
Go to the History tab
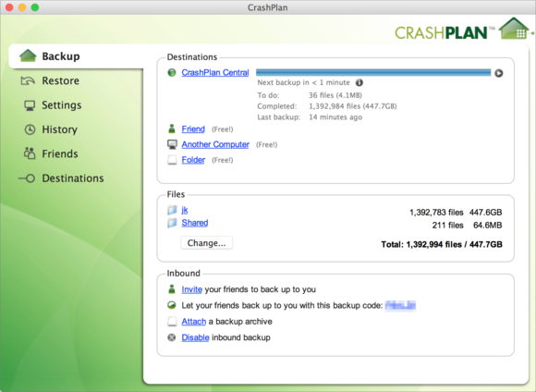pos(60,129)
